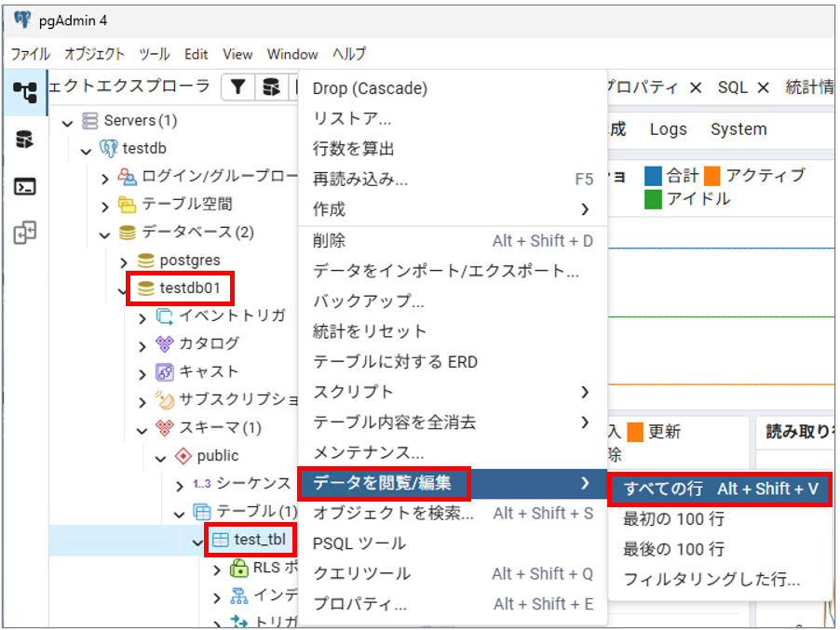Click the スキーマ (1) node icon
840x630 pixels.
165,428
